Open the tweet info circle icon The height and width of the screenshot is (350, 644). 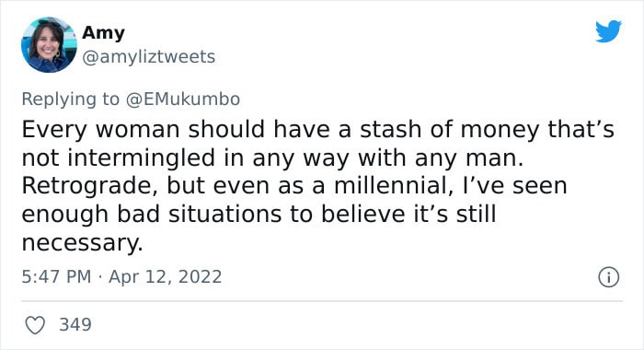(x=608, y=277)
